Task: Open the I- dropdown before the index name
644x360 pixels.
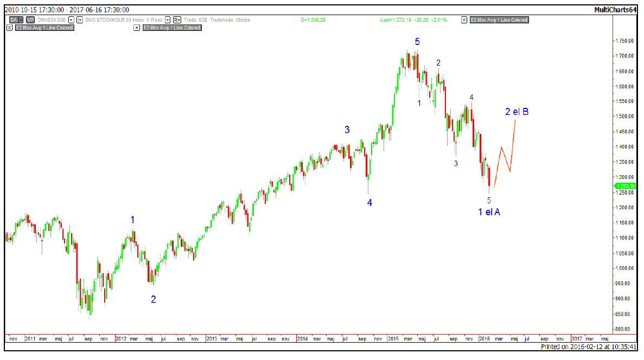Action: [x=80, y=20]
